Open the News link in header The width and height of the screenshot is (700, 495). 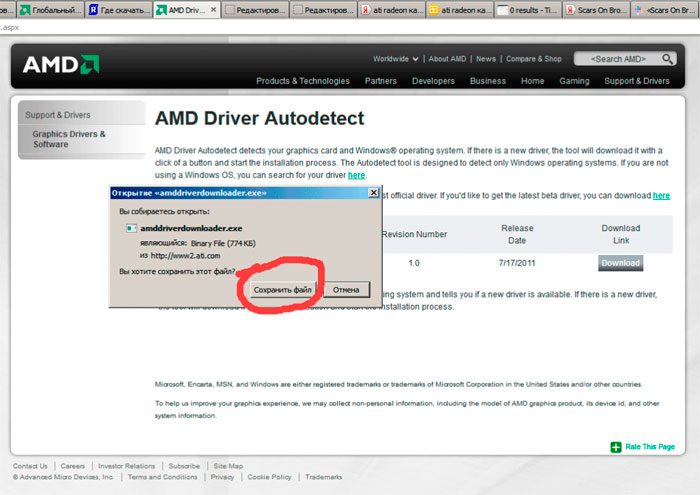[486, 59]
